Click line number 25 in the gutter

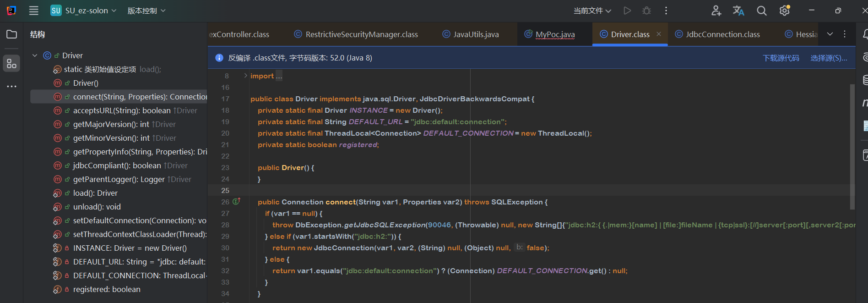[x=225, y=190]
